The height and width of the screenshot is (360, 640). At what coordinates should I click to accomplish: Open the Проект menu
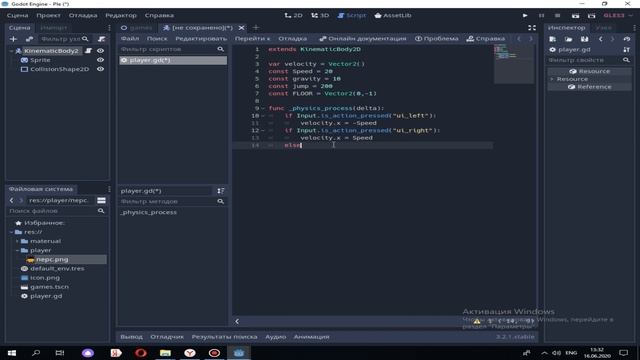(48, 15)
